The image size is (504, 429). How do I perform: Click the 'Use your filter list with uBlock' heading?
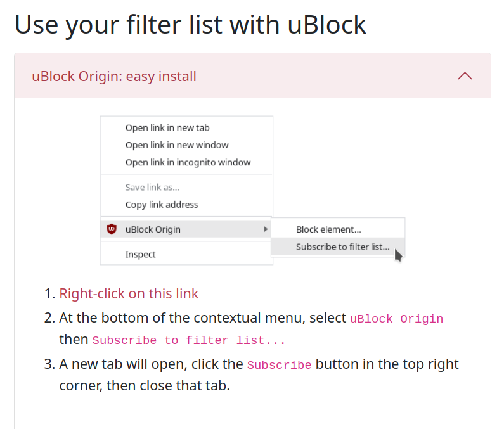click(190, 25)
